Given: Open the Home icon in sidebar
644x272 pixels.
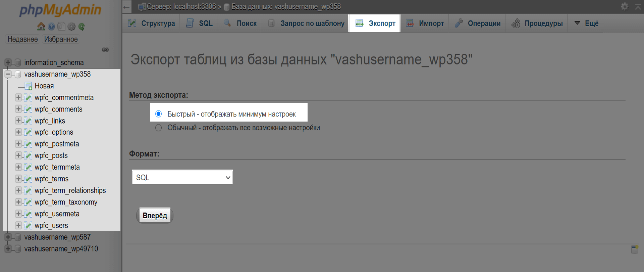Looking at the screenshot, I should 41,26.
